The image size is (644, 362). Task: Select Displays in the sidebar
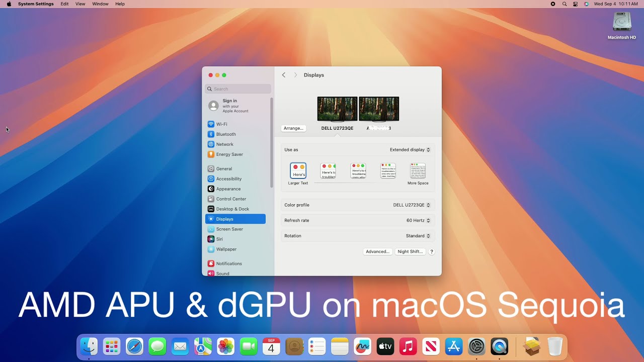point(235,219)
